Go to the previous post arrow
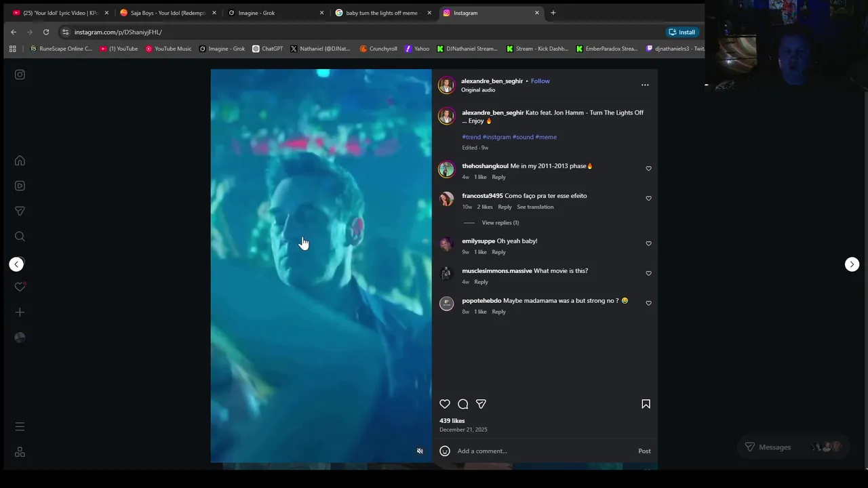Image resolution: width=868 pixels, height=488 pixels. pyautogui.click(x=16, y=264)
